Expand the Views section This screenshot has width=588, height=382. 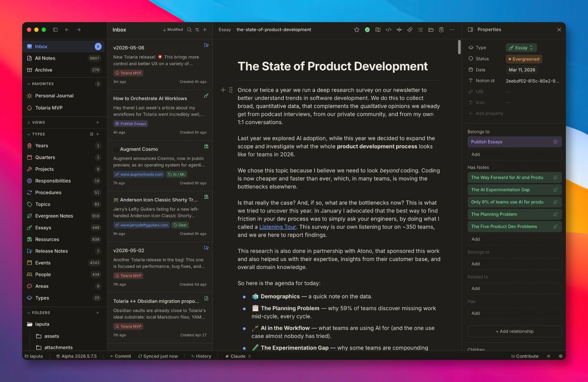click(28, 122)
